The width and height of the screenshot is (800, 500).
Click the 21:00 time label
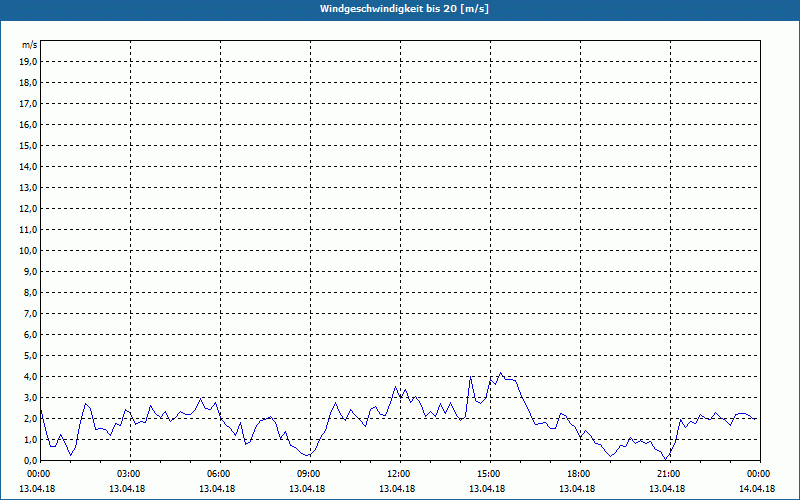[x=670, y=474]
